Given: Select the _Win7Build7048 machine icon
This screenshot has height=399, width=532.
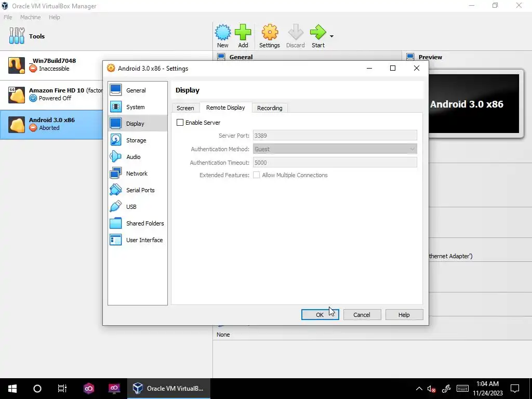Looking at the screenshot, I should point(17,65).
